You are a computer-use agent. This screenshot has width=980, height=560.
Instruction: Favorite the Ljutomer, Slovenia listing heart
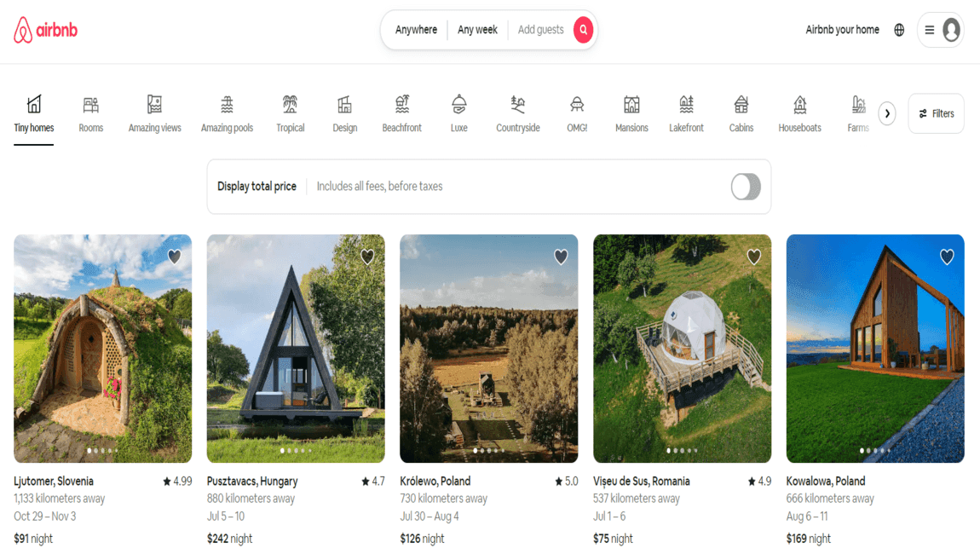[x=174, y=257]
